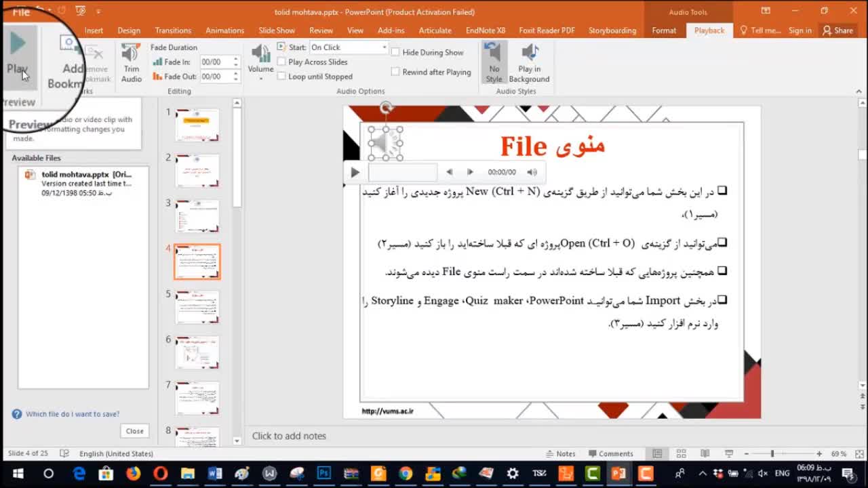868x488 pixels.
Task: Check Rewind after Playing option
Action: click(x=395, y=72)
